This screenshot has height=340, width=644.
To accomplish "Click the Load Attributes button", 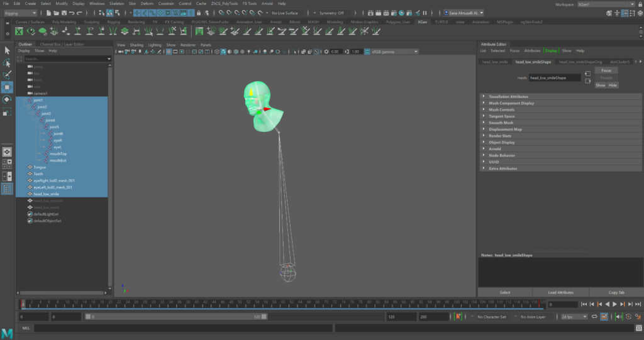I will pos(560,292).
